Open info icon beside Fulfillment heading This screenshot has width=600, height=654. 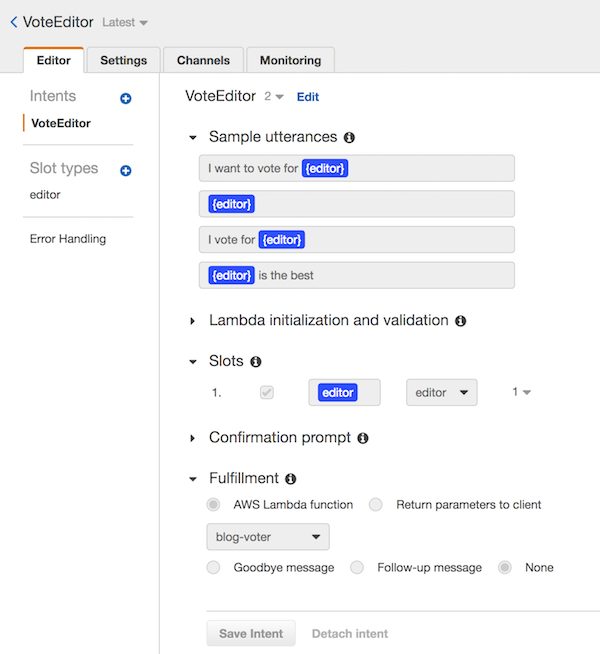point(290,479)
